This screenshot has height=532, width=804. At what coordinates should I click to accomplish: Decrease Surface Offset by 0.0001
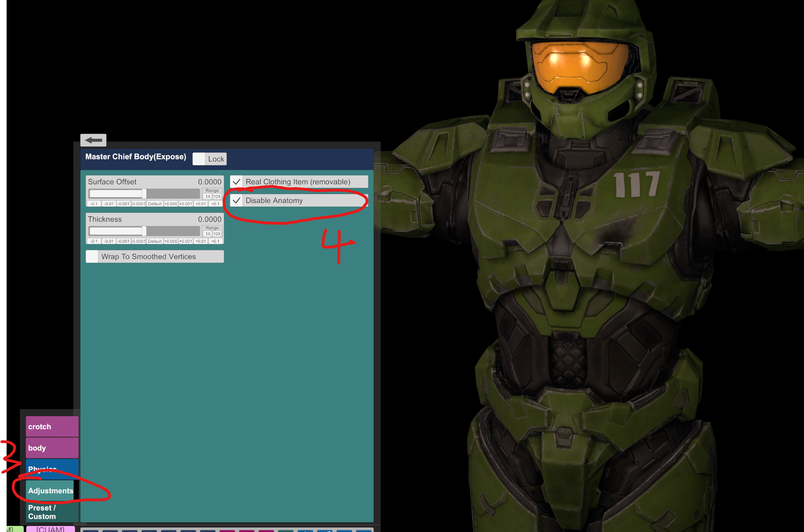139,204
